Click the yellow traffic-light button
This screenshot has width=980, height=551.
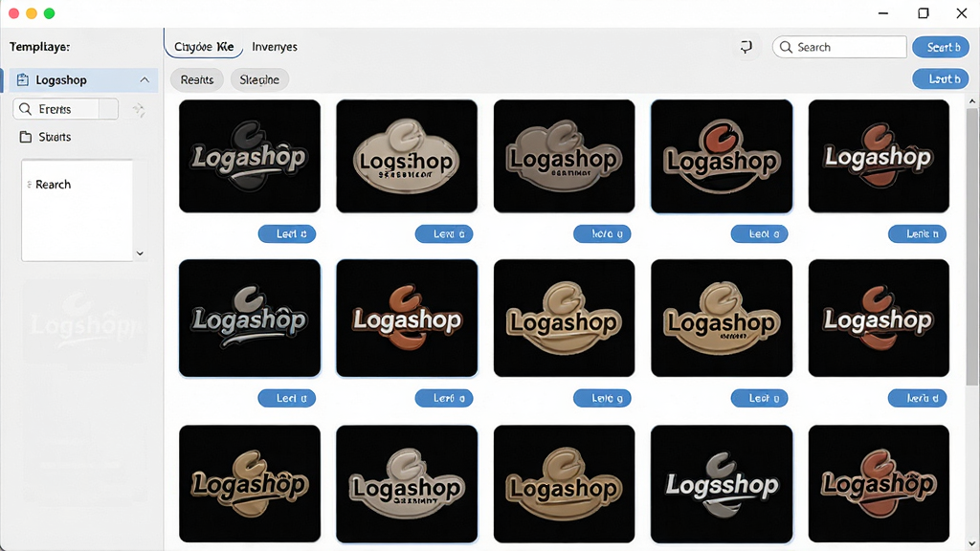pos(32,13)
